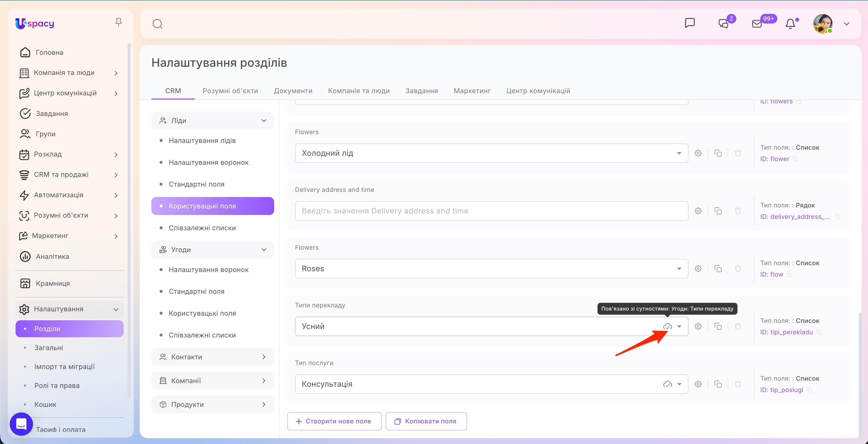Expand the Компанії section
Image resolution: width=868 pixels, height=444 pixels.
point(213,381)
